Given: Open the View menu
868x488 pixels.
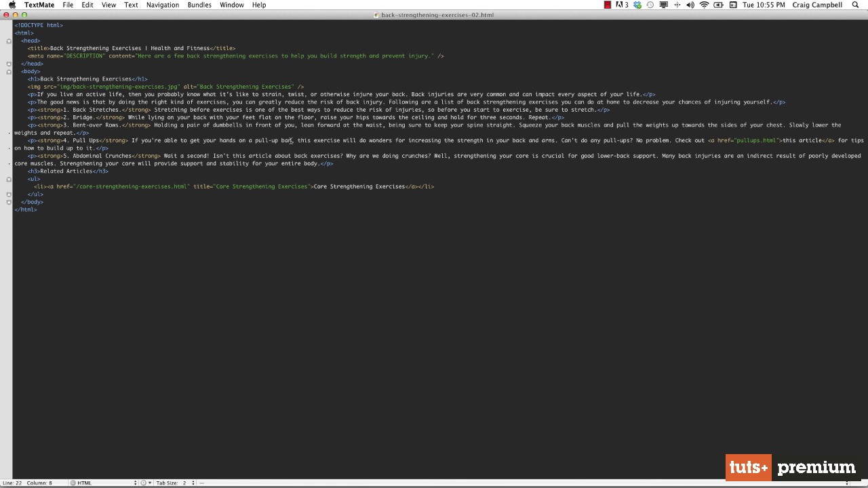Looking at the screenshot, I should [108, 5].
